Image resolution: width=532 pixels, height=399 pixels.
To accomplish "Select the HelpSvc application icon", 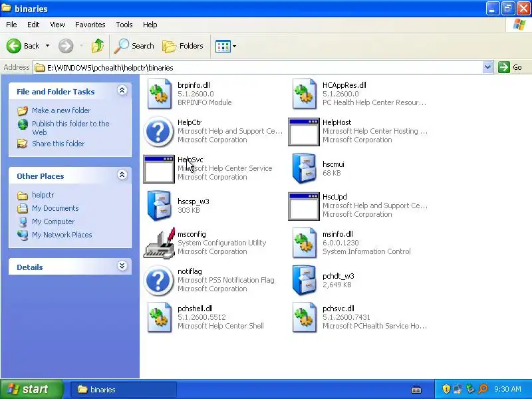I will [x=159, y=170].
